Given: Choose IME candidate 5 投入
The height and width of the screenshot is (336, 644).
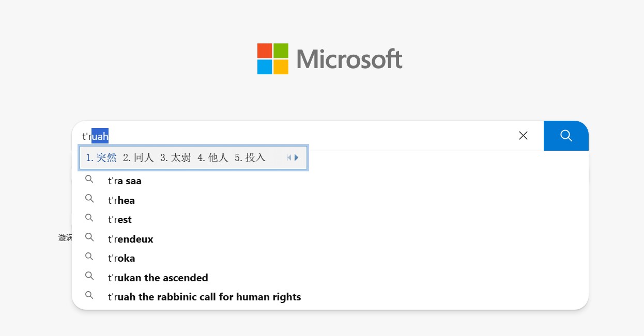Looking at the screenshot, I should pos(250,157).
